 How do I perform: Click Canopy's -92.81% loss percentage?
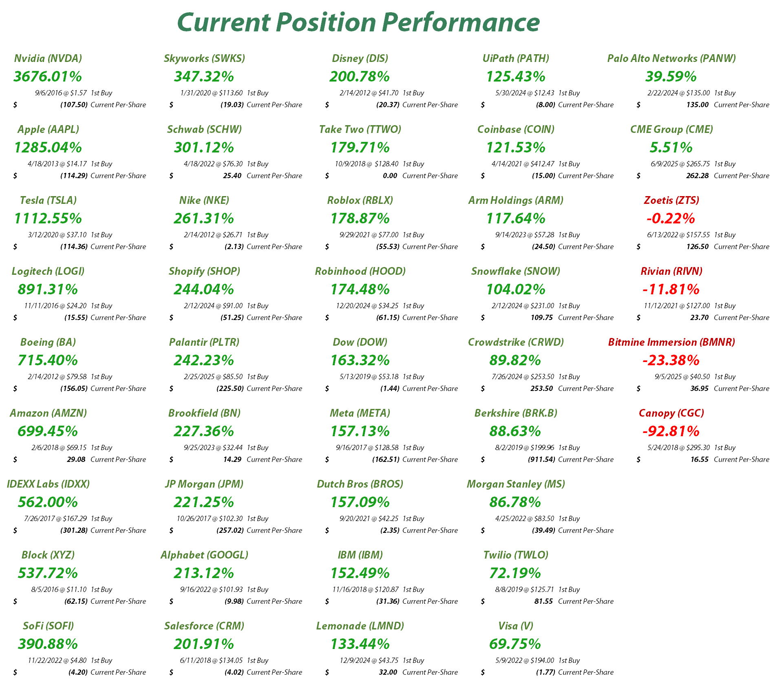pos(671,431)
